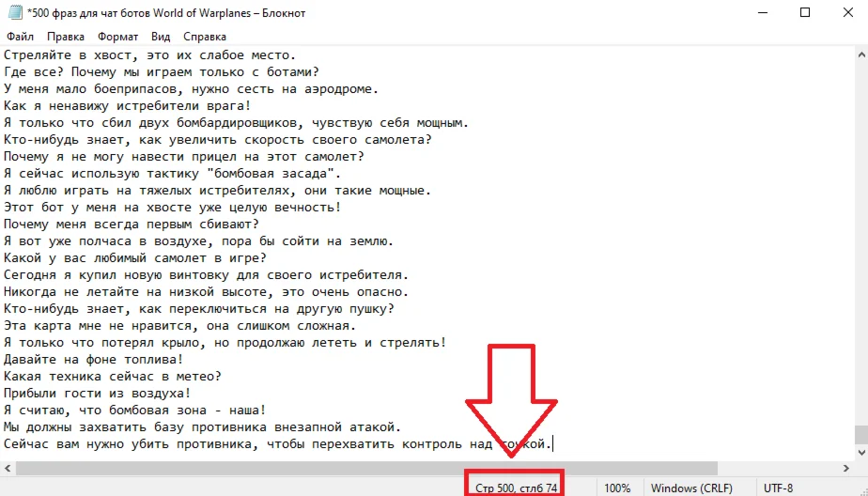Minimize the Notepad window
Viewport: 868px width, 496px height.
(x=763, y=12)
